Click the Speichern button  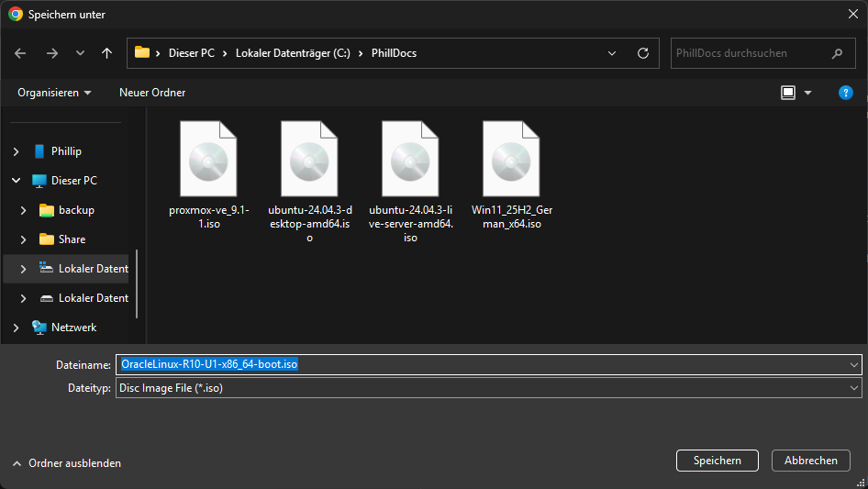[717, 461]
